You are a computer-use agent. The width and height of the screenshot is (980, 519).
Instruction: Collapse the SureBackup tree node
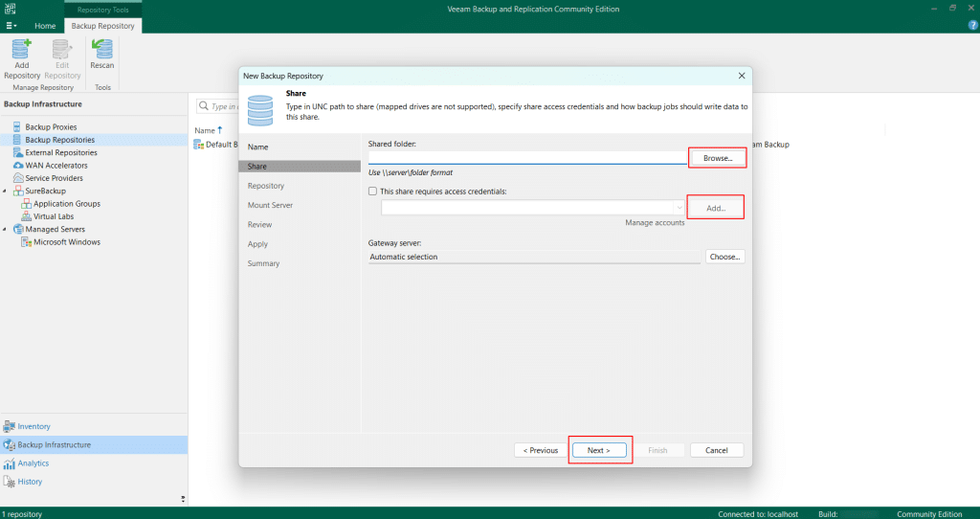click(x=5, y=191)
